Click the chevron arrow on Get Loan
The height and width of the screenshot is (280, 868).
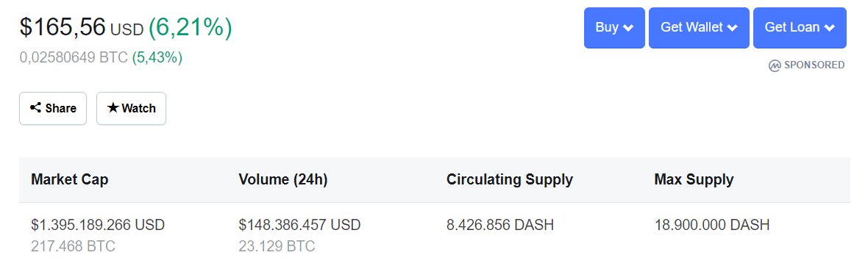point(829,28)
